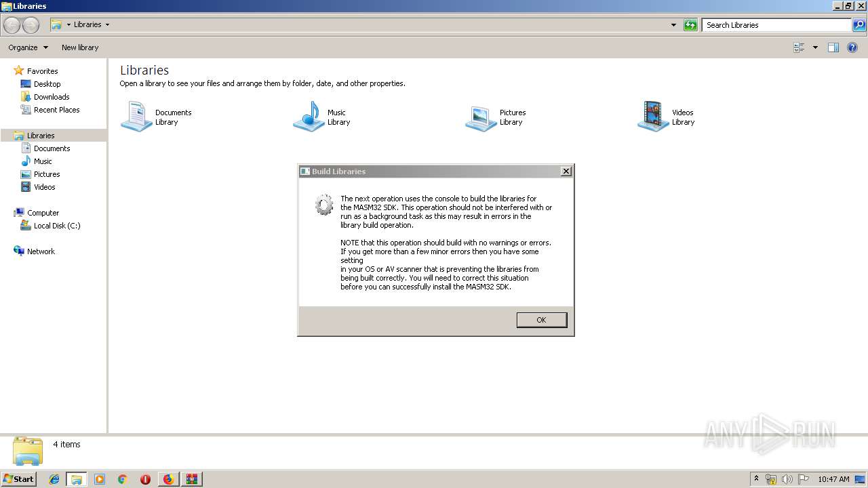
Task: Launch Google Chrome from taskbar
Action: (x=123, y=479)
